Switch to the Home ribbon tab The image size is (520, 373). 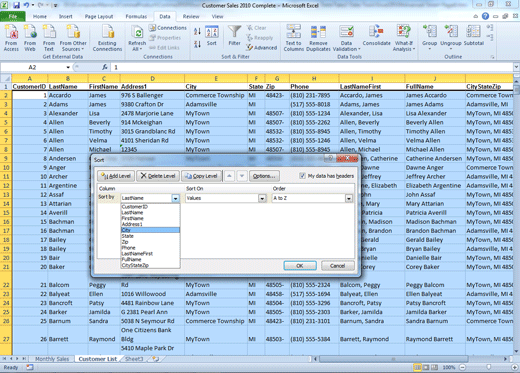click(40, 16)
